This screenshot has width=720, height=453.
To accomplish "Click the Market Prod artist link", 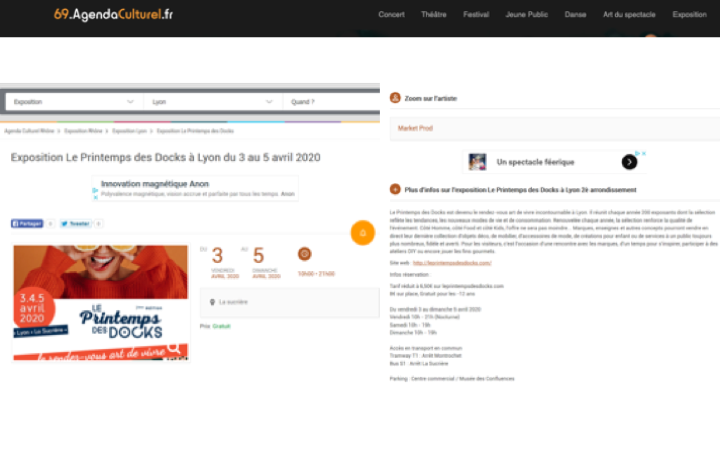I will point(415,129).
